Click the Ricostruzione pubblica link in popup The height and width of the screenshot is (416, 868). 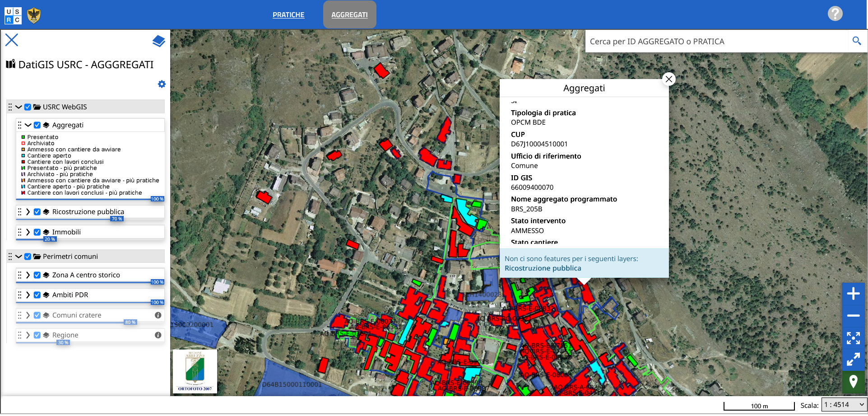click(x=543, y=268)
